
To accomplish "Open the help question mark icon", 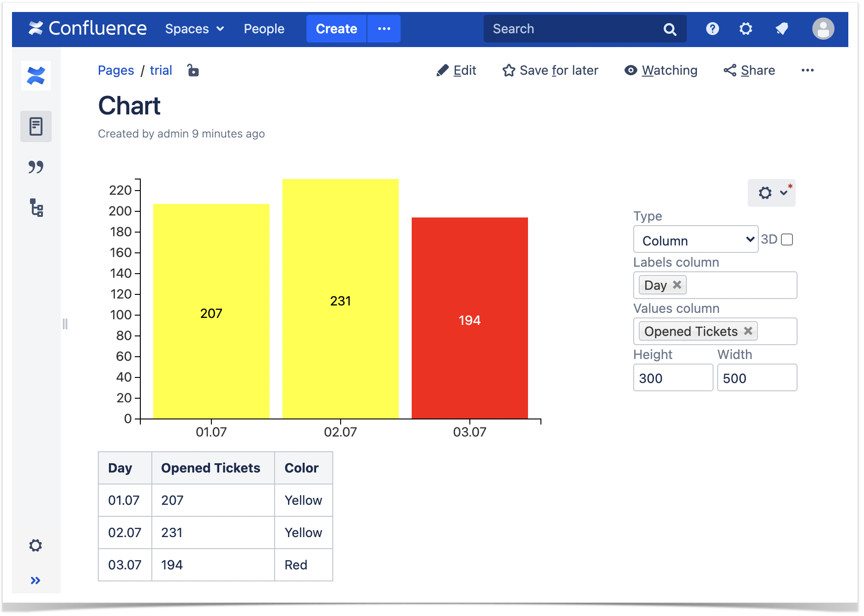I will (712, 28).
